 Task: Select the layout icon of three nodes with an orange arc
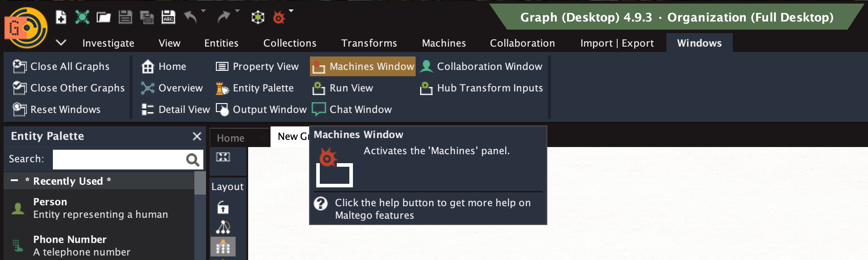[x=223, y=227]
